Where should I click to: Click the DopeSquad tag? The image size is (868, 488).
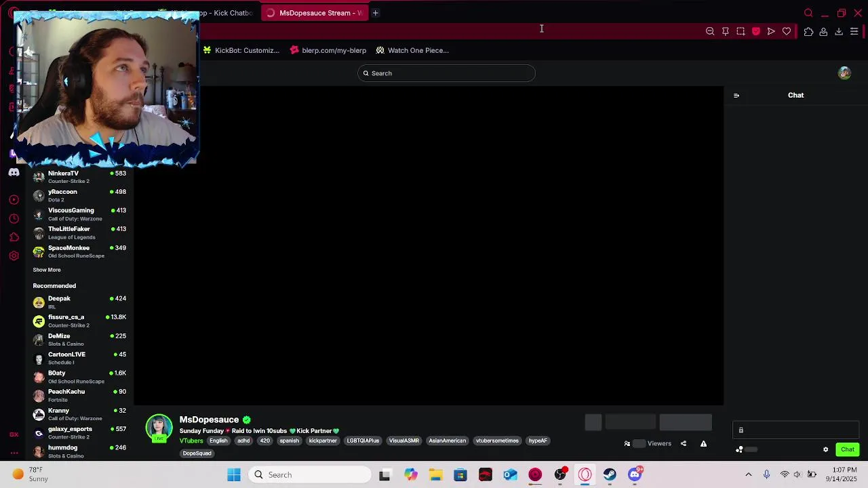click(x=197, y=453)
